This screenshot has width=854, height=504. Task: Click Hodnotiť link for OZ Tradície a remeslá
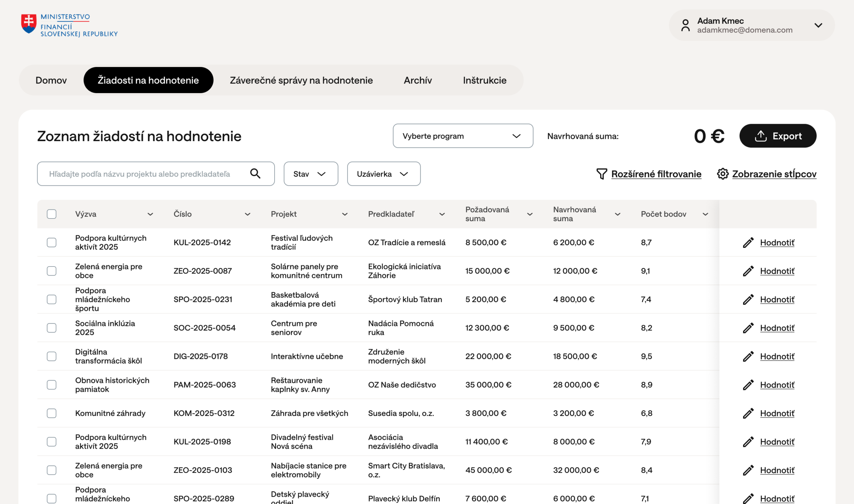pyautogui.click(x=777, y=242)
